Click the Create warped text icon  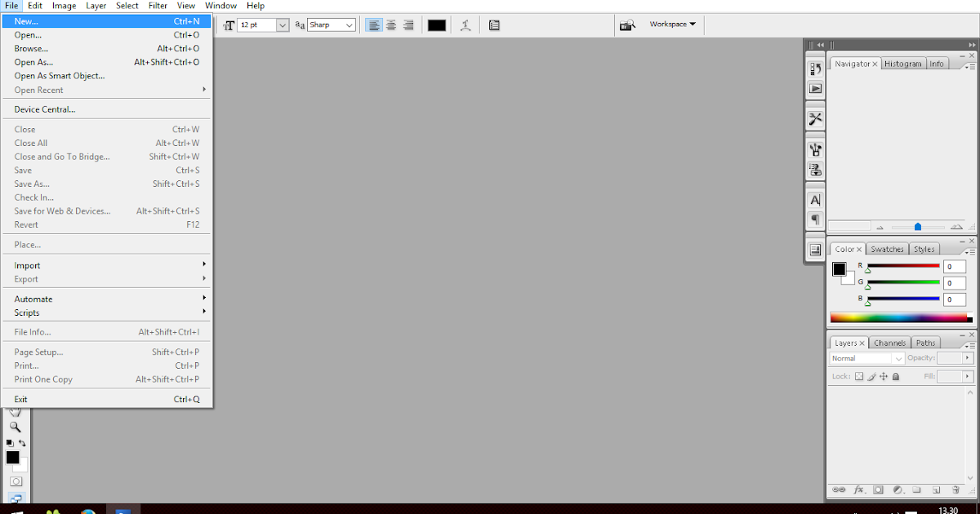(465, 25)
